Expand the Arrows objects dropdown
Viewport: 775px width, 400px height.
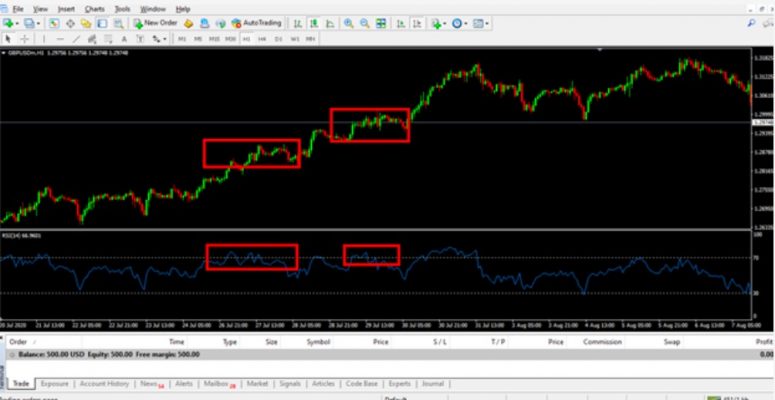click(x=163, y=38)
